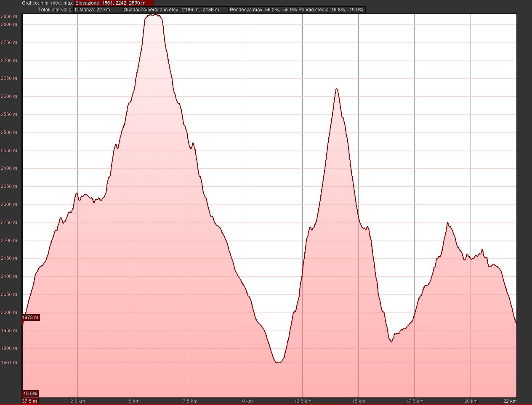Click the lowest valley point near 11.5 km
The image size is (532, 405).
[x=278, y=362]
